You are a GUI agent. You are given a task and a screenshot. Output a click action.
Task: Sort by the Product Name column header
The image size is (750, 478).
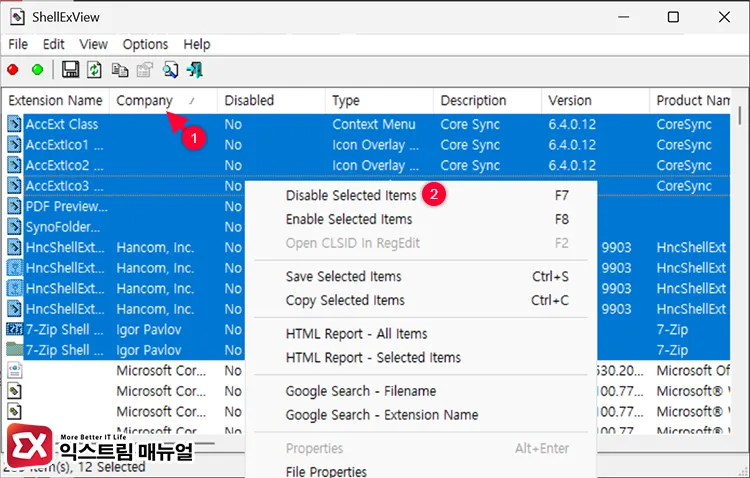click(691, 100)
